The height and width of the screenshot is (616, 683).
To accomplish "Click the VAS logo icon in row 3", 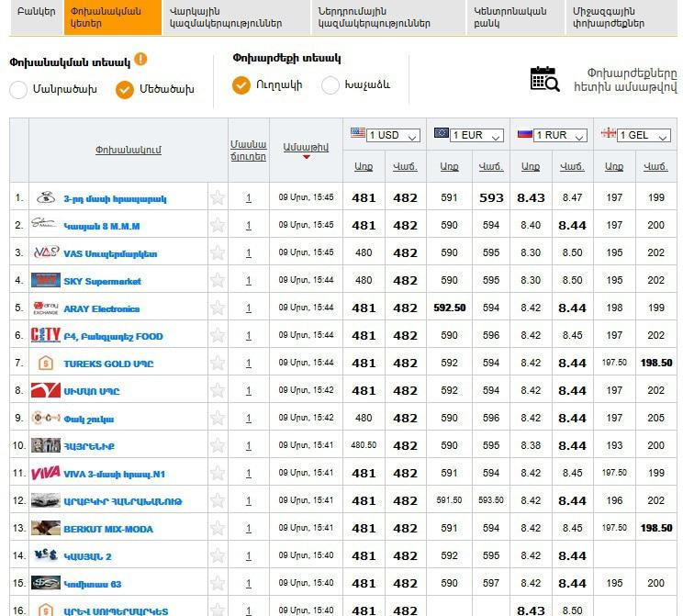I will point(45,252).
